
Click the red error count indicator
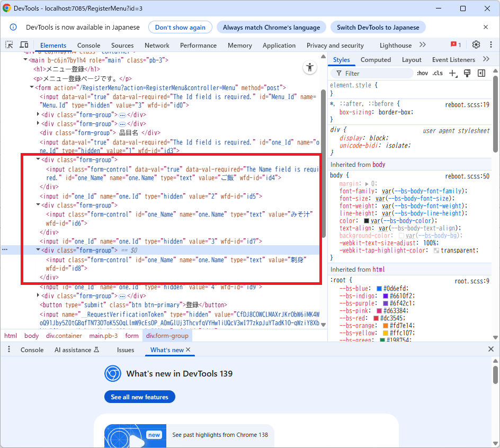(x=456, y=45)
